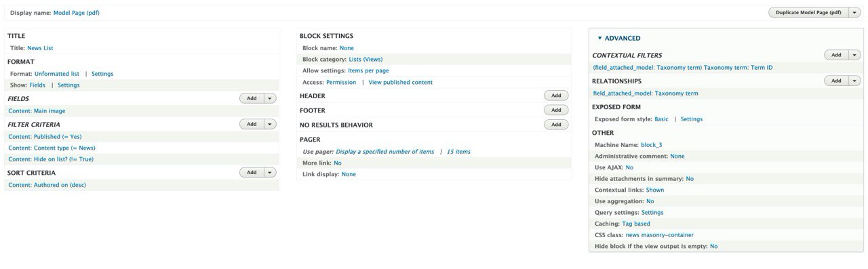Open 'Content: Main image' field

pos(37,110)
